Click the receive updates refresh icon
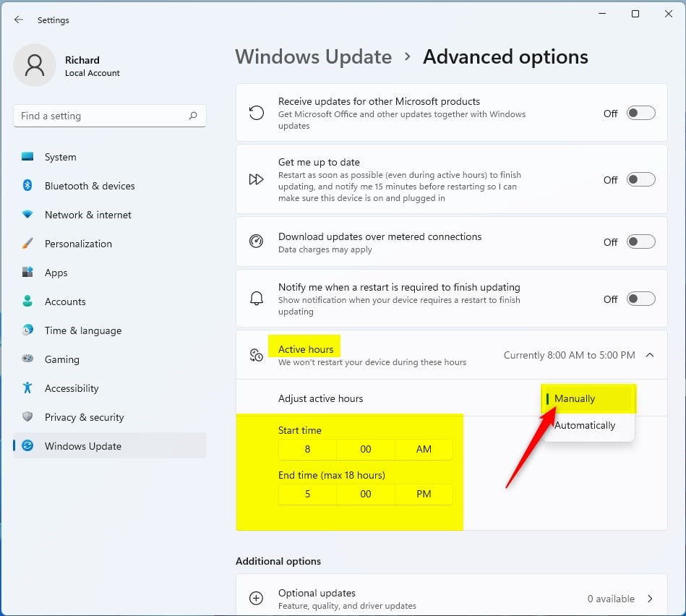 point(257,113)
